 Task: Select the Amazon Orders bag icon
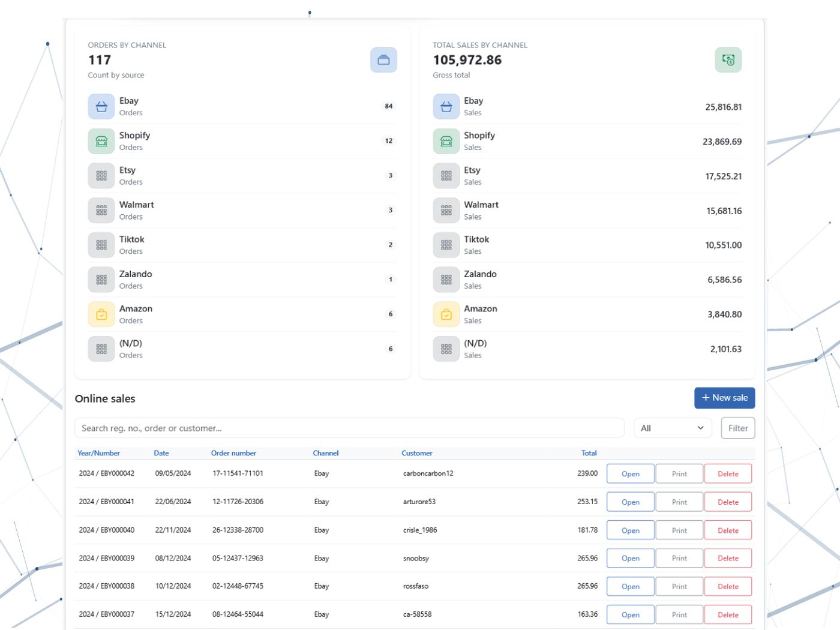coord(101,314)
